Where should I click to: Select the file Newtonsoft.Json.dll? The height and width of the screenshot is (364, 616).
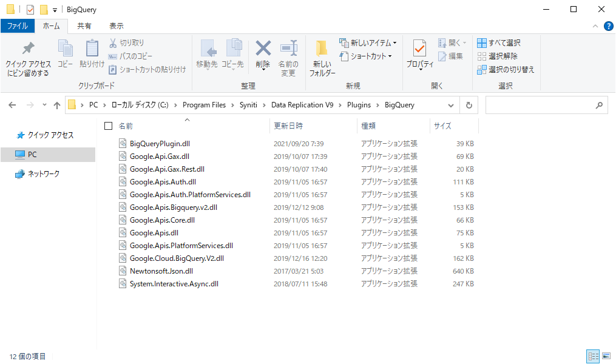tap(161, 271)
